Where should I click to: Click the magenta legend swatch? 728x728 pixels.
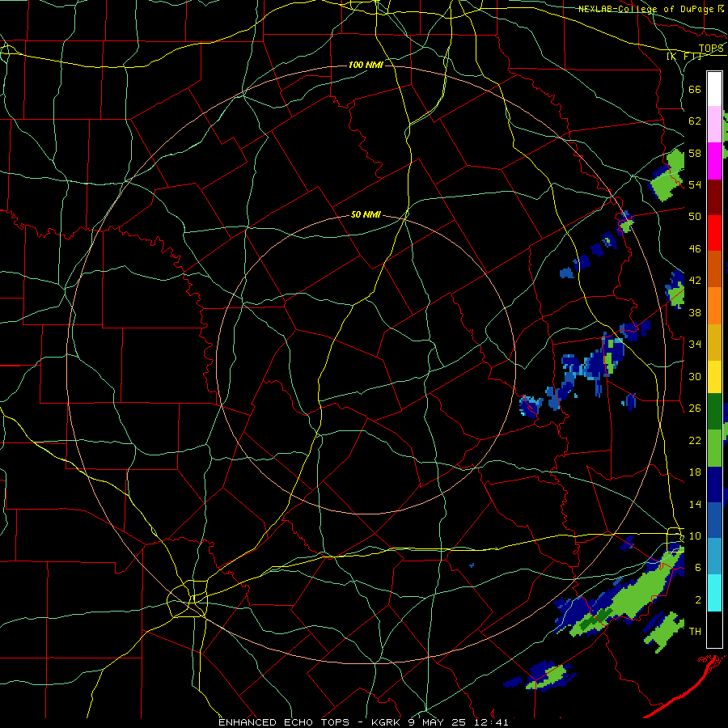[714, 161]
